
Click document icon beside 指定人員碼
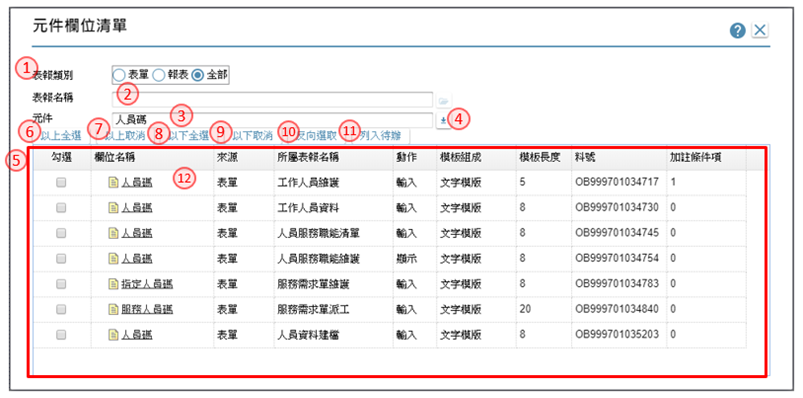point(113,284)
